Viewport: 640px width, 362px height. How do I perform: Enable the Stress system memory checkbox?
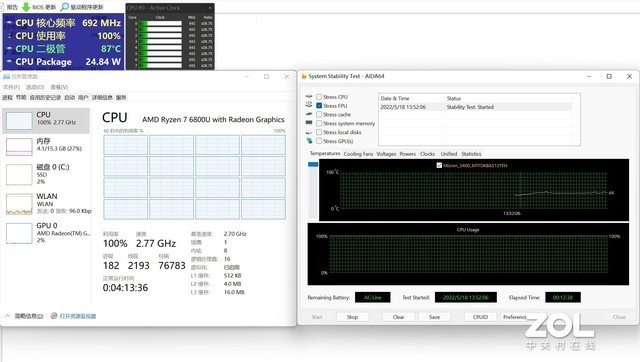pos(319,123)
